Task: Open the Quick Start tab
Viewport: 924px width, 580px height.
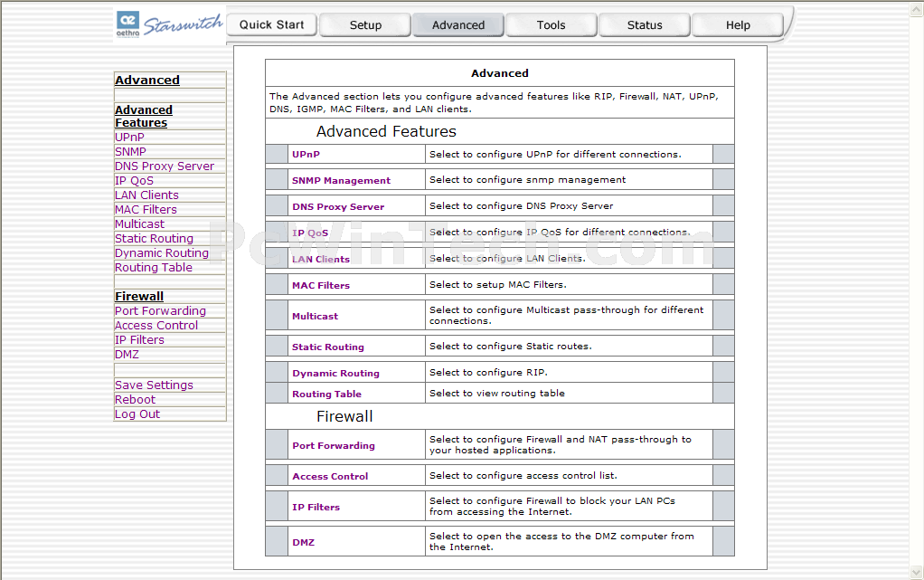Action: [271, 24]
